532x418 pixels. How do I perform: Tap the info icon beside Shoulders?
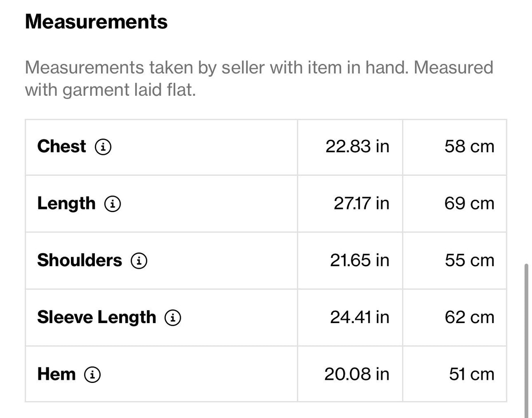[139, 261]
